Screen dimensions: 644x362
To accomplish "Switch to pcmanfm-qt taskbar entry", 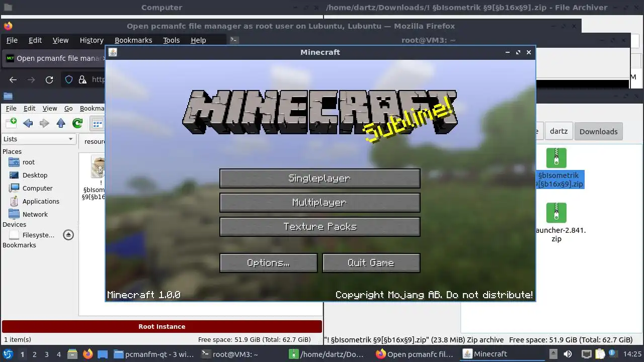I will click(154, 354).
